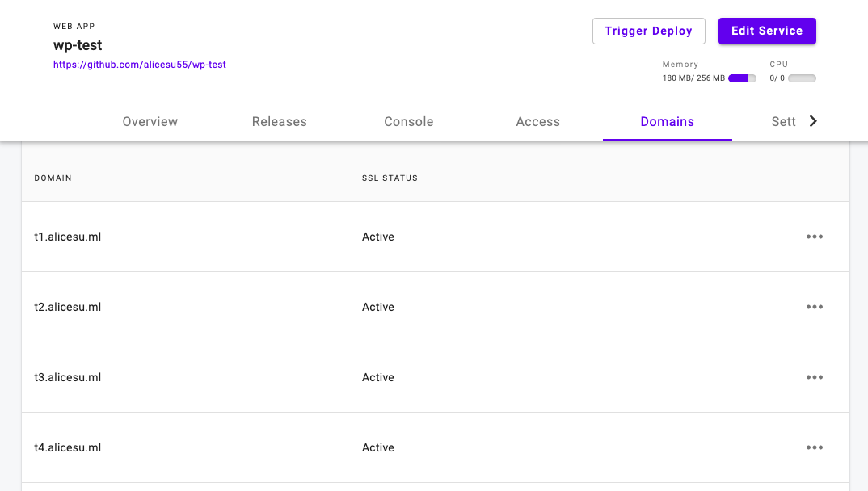Viewport: 868px width, 491px height.
Task: Open the options menu for t1.alicesu.ml
Action: [x=814, y=237]
